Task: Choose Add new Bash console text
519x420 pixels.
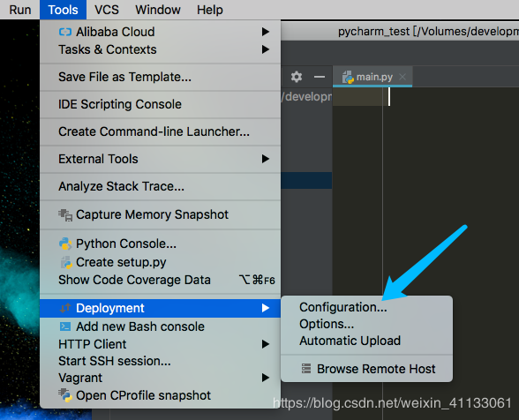Action: [140, 326]
